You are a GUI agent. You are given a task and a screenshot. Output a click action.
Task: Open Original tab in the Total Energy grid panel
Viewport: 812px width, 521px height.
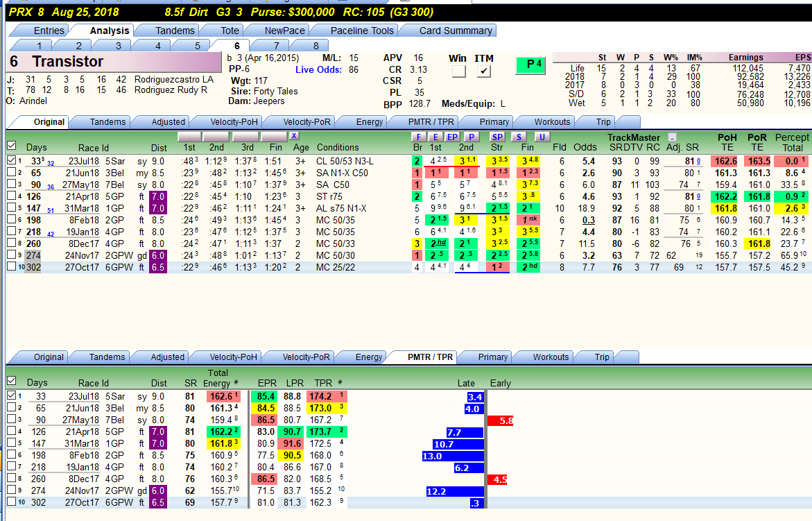coord(49,357)
